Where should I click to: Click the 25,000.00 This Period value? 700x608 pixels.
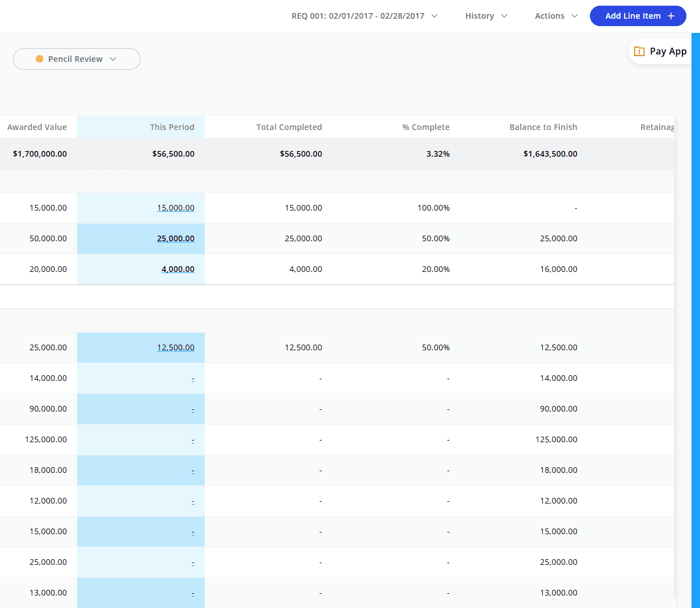pos(175,238)
